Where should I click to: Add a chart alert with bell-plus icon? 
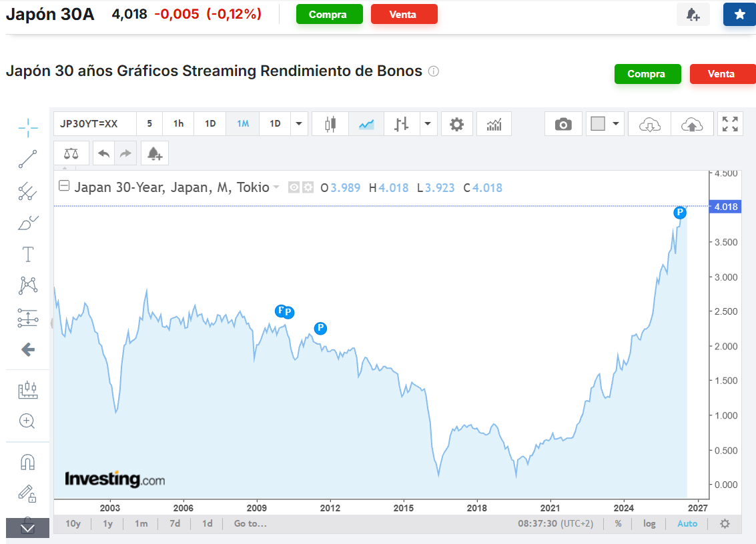pos(155,154)
